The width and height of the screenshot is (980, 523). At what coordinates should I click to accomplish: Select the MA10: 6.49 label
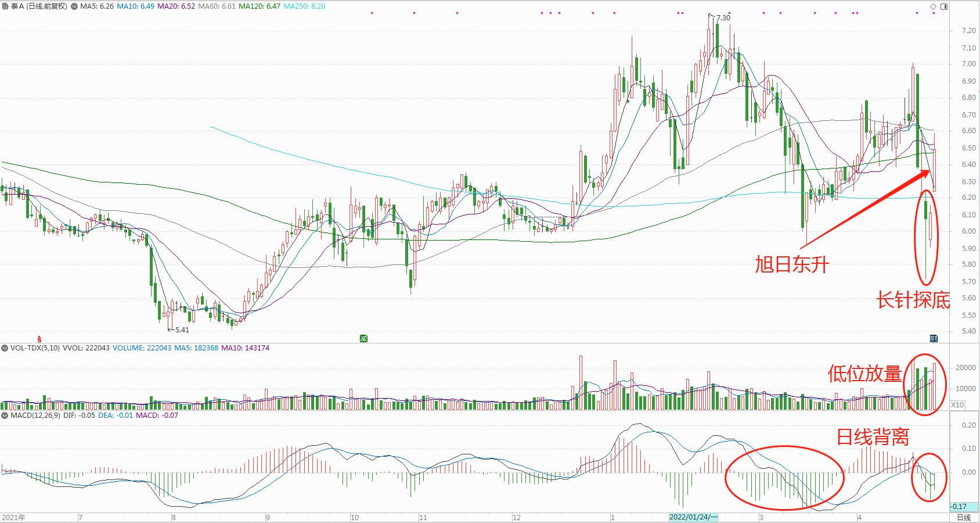pos(136,6)
